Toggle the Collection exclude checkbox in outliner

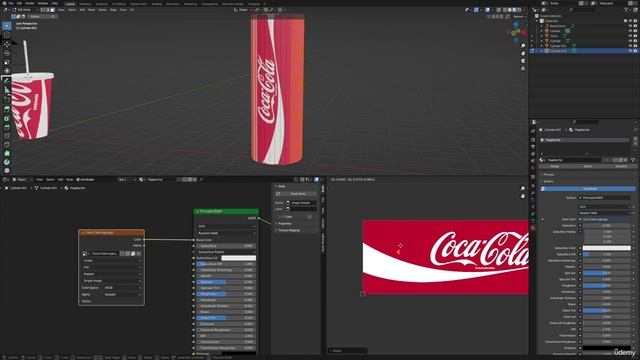pyautogui.click(x=626, y=21)
